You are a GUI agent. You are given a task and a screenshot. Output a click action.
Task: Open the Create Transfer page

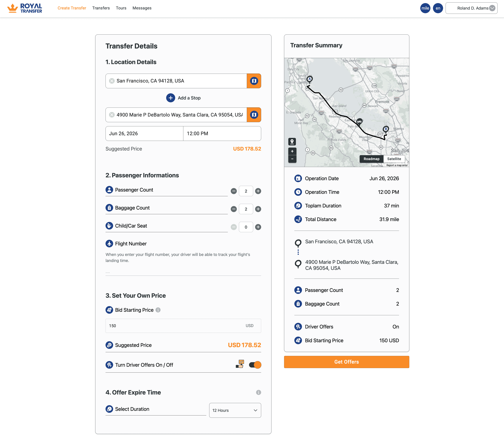pyautogui.click(x=72, y=8)
